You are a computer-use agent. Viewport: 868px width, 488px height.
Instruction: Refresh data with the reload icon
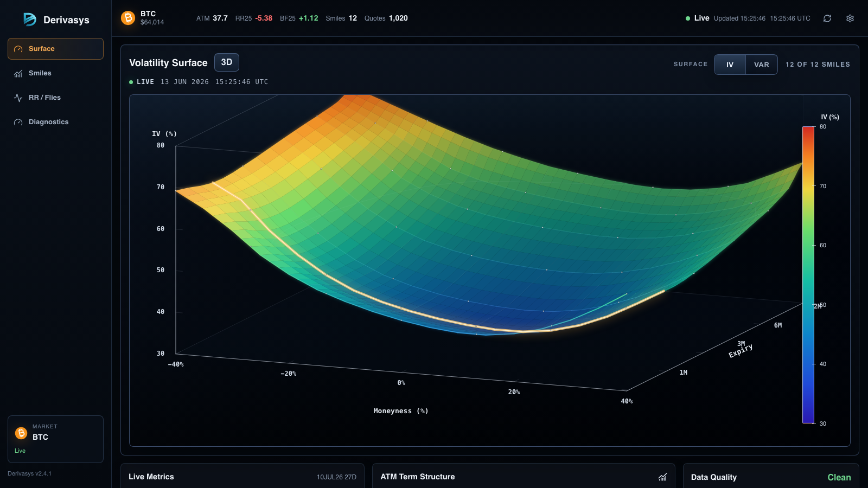click(x=827, y=18)
